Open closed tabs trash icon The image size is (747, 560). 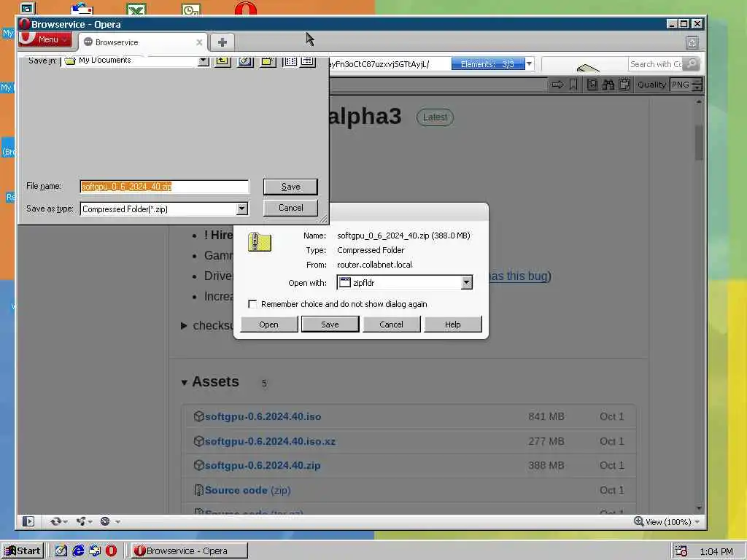tap(692, 43)
